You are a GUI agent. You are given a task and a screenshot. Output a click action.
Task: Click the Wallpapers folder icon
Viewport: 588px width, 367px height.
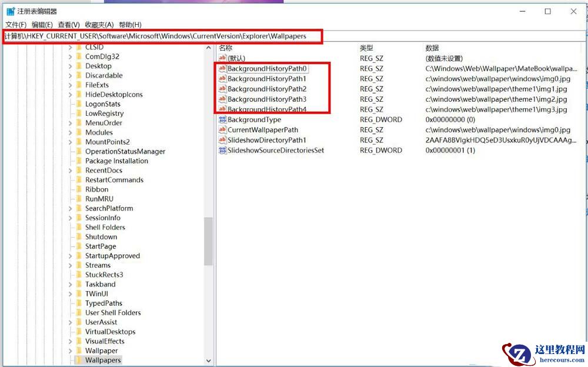[79, 360]
